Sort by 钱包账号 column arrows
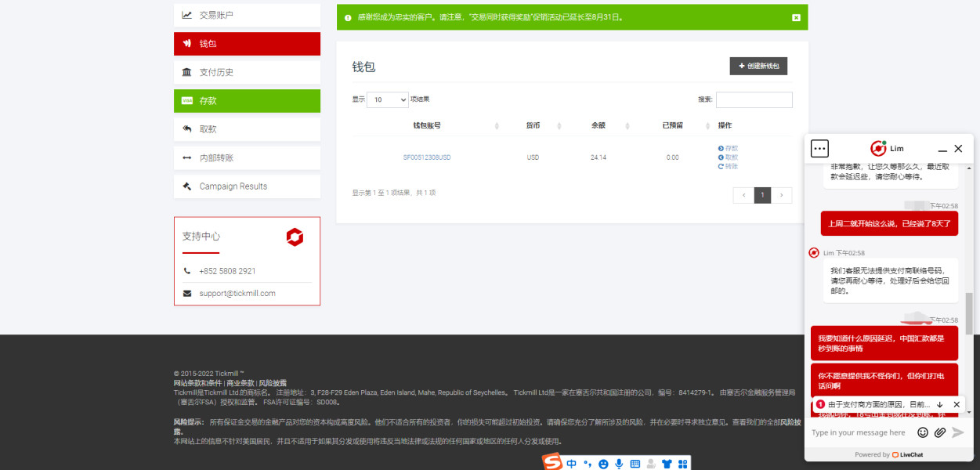This screenshot has height=470, width=980. [497, 126]
